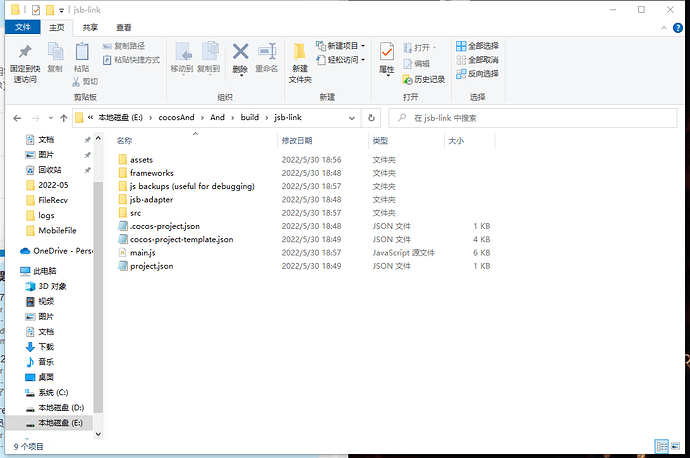Create a New folder (新建文件夹)
Image resolution: width=690 pixels, height=458 pixels.
click(300, 62)
